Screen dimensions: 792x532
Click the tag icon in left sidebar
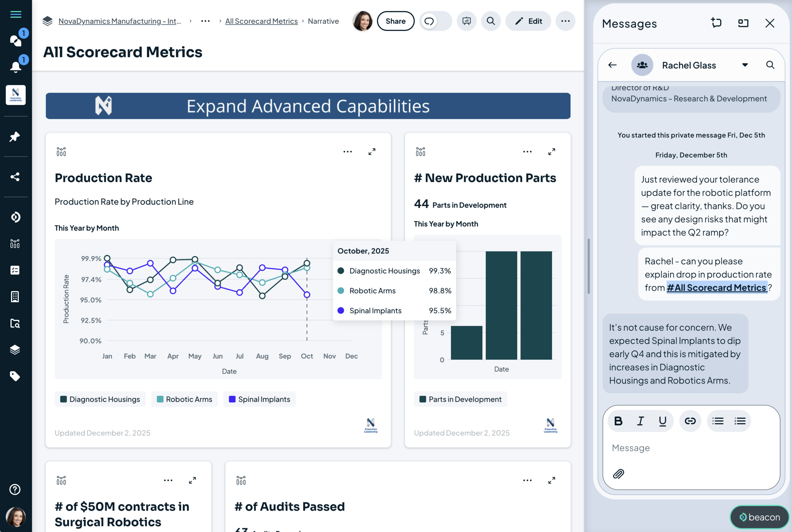[x=15, y=376]
